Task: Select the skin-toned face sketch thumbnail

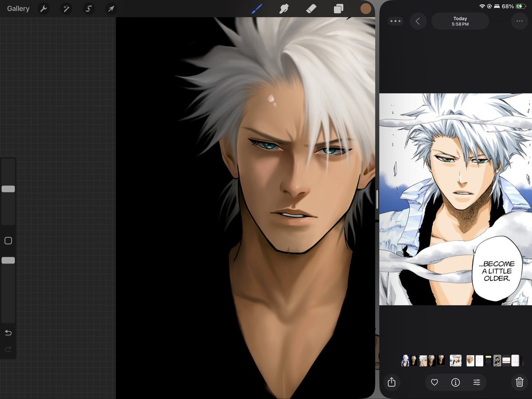Action: 470,360
